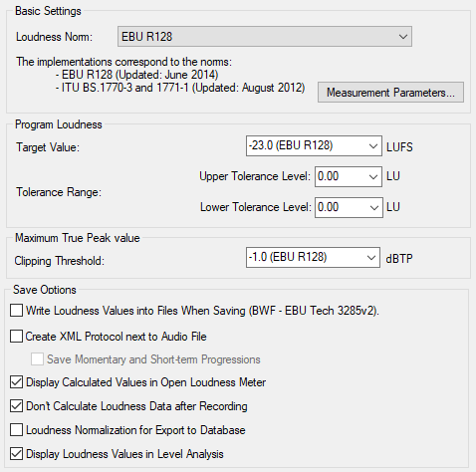
Task: Check Create XML Protocol next to Audio File
Action: 16,337
